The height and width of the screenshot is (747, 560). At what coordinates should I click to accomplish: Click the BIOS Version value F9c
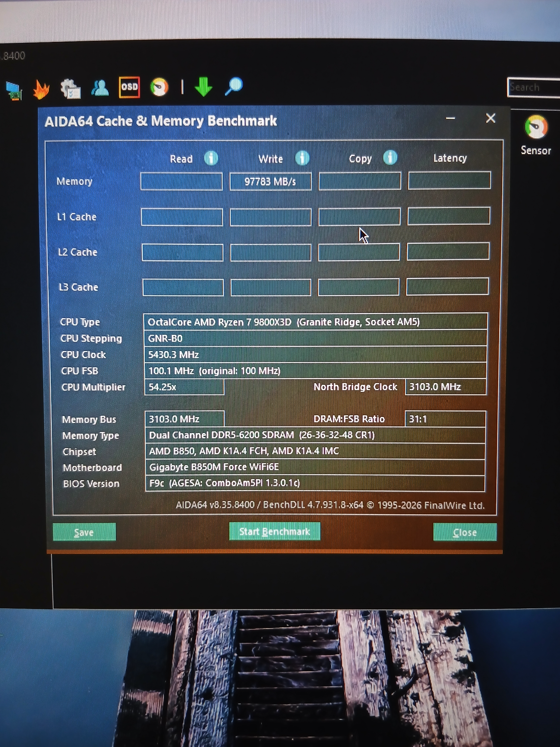(x=315, y=483)
